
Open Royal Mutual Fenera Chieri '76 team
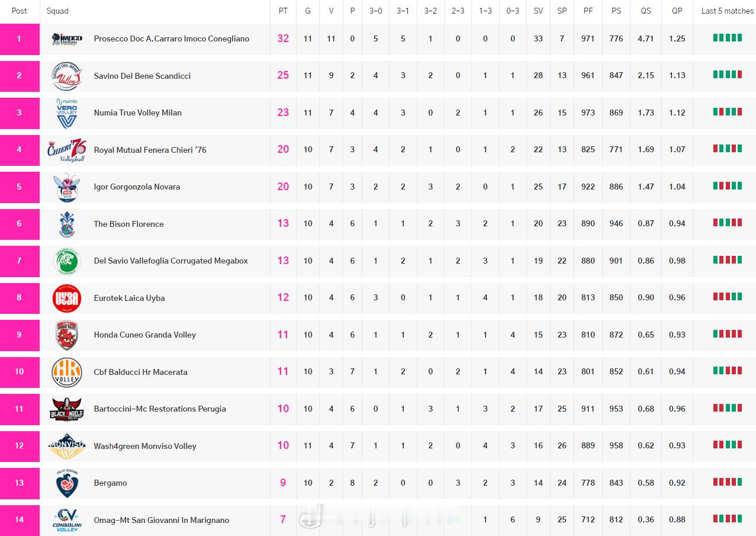pyautogui.click(x=150, y=150)
